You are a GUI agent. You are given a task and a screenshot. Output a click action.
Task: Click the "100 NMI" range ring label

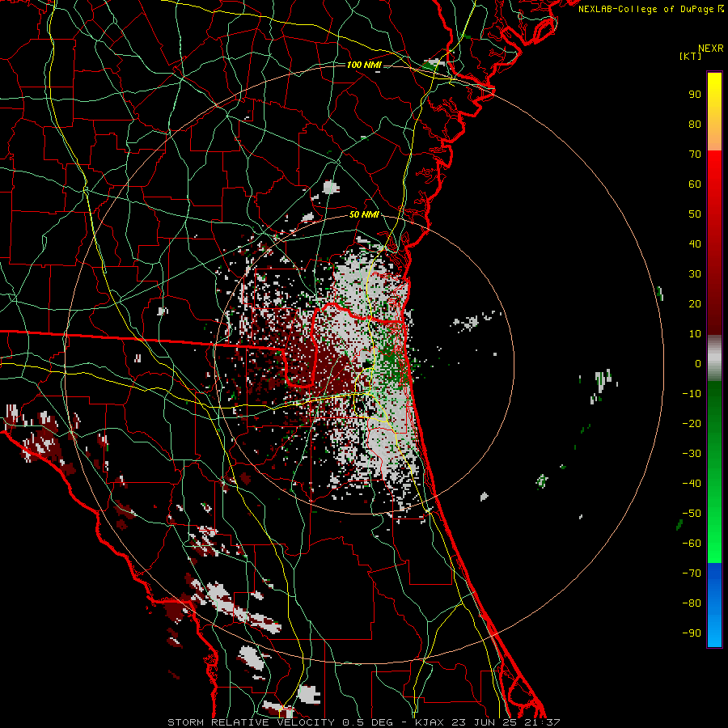click(x=363, y=65)
